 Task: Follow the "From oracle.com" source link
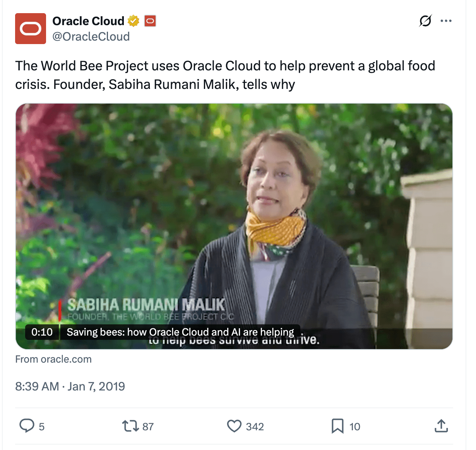click(x=53, y=359)
